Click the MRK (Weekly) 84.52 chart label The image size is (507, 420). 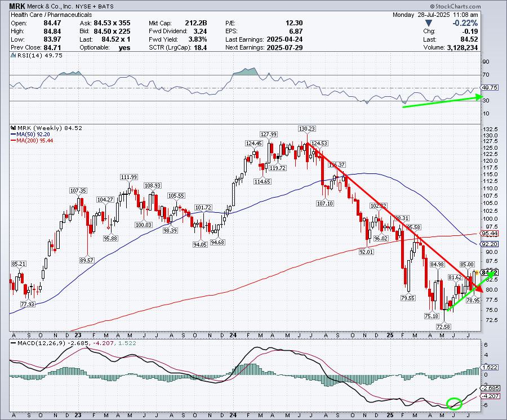click(x=50, y=128)
